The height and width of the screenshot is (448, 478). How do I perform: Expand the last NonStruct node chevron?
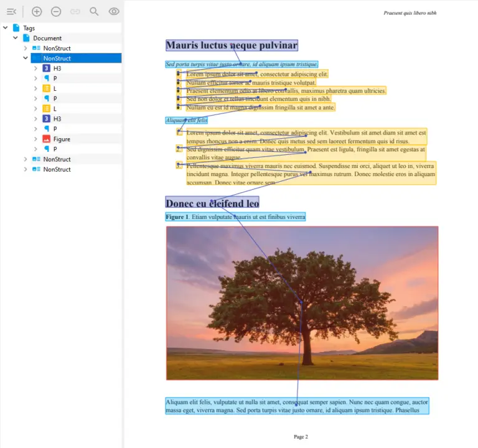[x=26, y=169]
